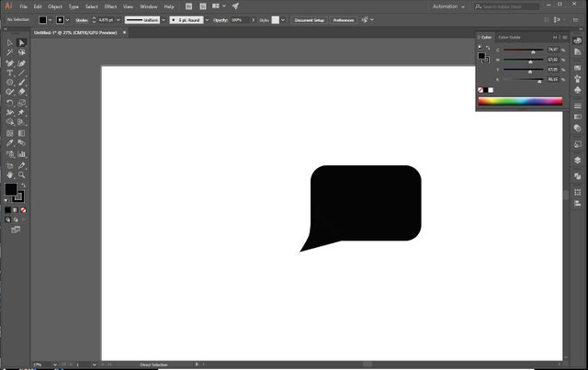Image resolution: width=588 pixels, height=370 pixels.
Task: Set toolbox paint mode to None
Action: tap(23, 210)
